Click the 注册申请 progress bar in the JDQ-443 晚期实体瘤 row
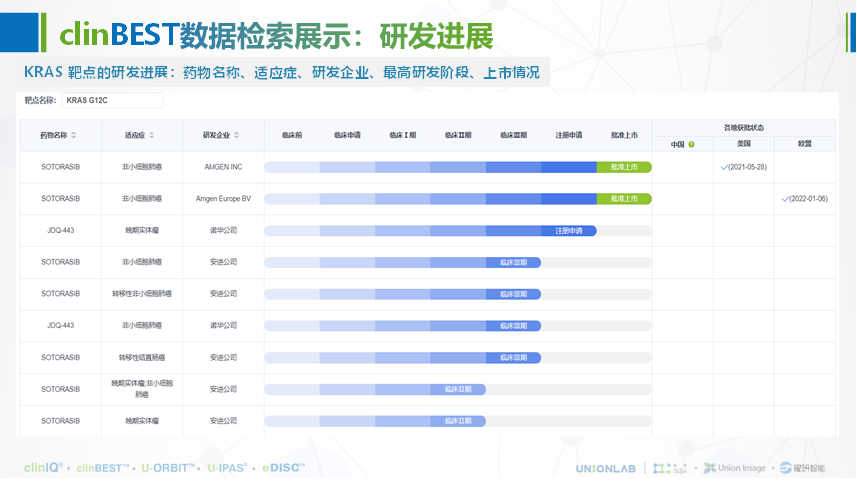Screen dimensions: 857x484 coord(569,231)
